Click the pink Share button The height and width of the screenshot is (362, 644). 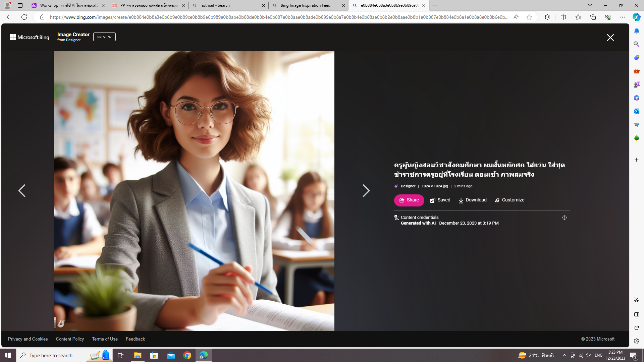(409, 200)
